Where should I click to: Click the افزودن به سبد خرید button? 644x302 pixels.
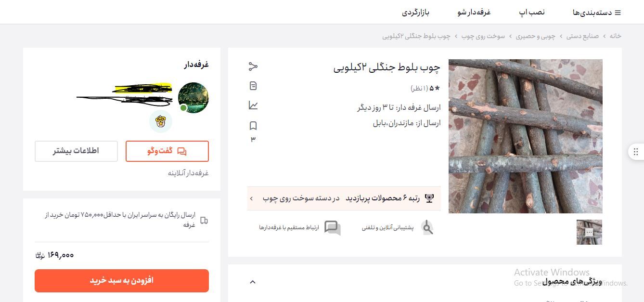[x=122, y=280]
